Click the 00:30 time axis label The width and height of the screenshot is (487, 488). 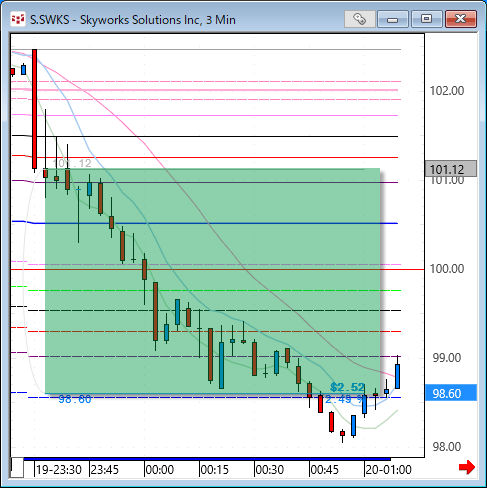point(270,470)
